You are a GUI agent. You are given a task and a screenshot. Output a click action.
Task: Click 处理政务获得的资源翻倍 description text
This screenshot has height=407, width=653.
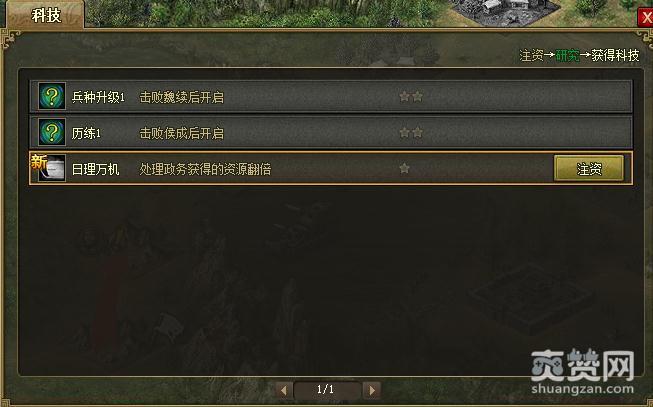point(205,169)
